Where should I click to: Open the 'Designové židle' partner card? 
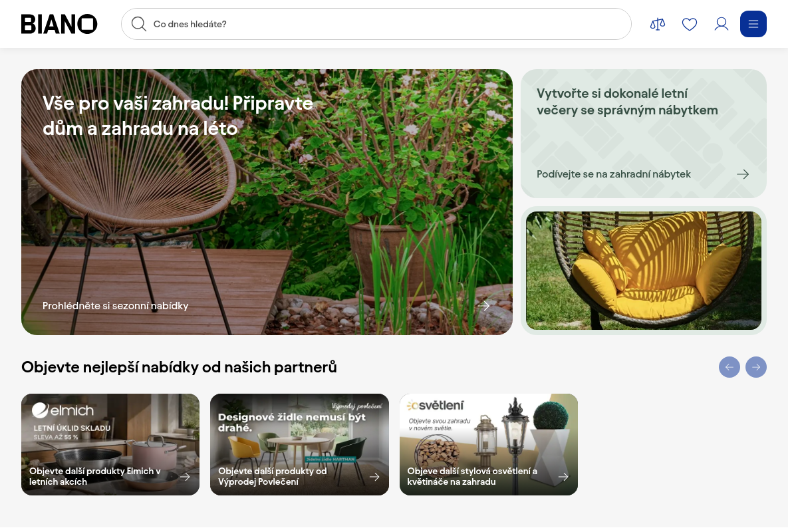299,444
